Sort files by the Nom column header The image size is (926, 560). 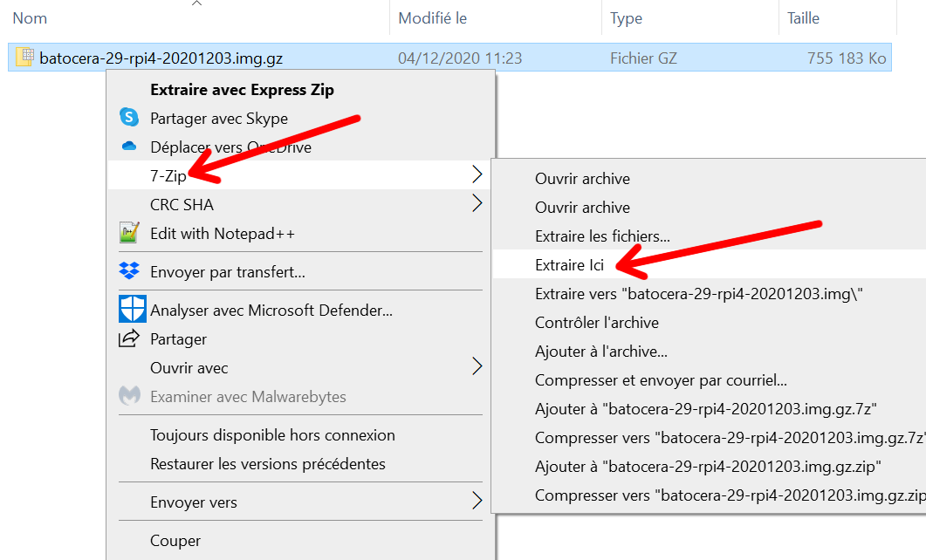(31, 18)
